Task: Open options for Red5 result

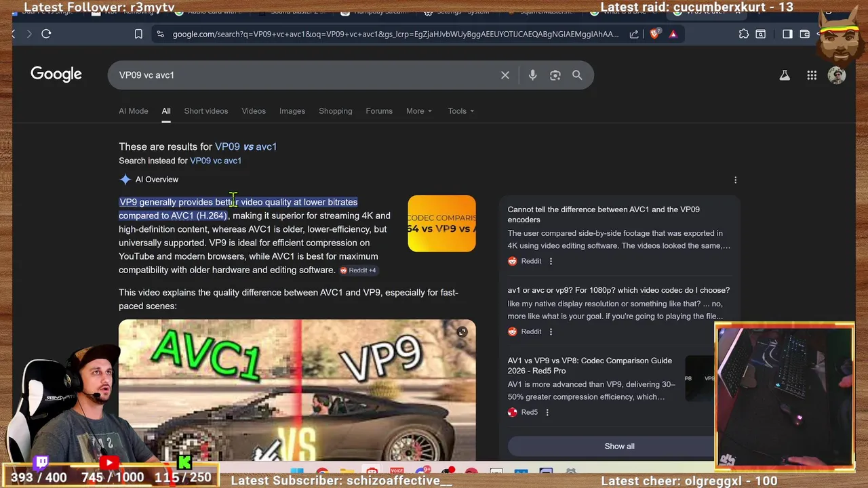Action: (547, 412)
